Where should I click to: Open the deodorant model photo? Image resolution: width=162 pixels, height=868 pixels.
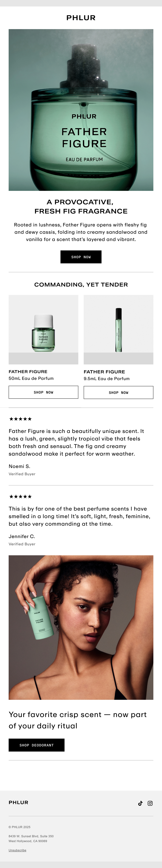(x=81, y=627)
